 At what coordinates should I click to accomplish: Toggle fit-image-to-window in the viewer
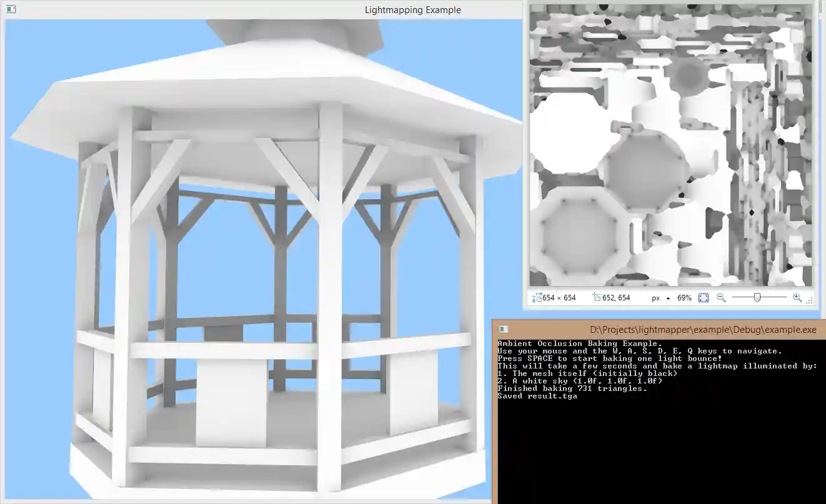pyautogui.click(x=704, y=298)
